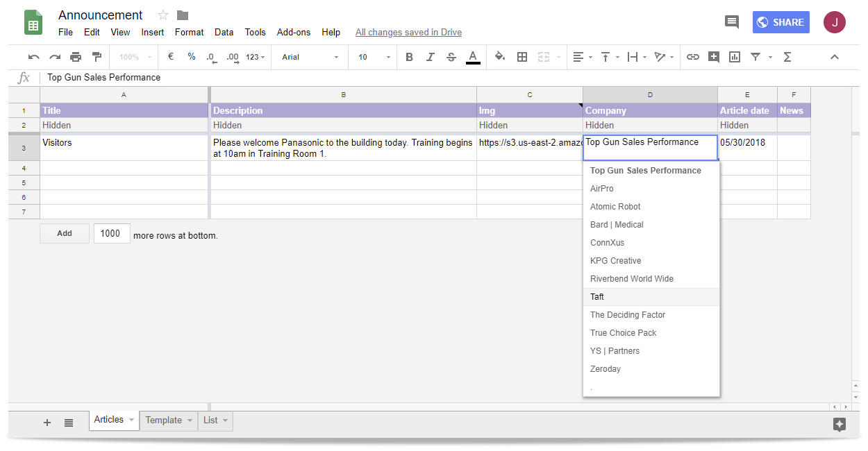Screen dimensions: 868x451
Task: Click the blue SHARE button
Action: point(781,22)
